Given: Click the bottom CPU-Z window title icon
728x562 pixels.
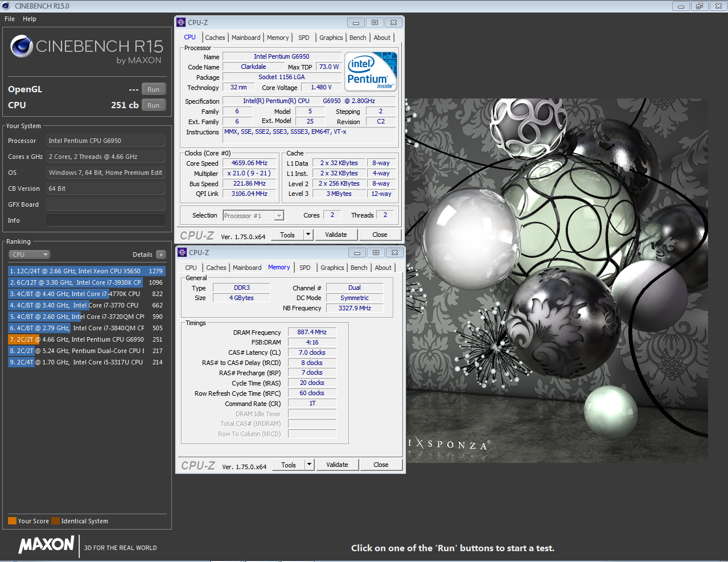Looking at the screenshot, I should click(183, 253).
